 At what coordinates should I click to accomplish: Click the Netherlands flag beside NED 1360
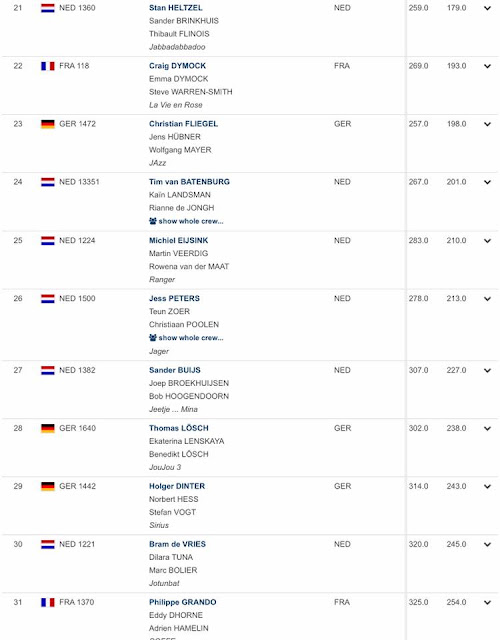[48, 8]
